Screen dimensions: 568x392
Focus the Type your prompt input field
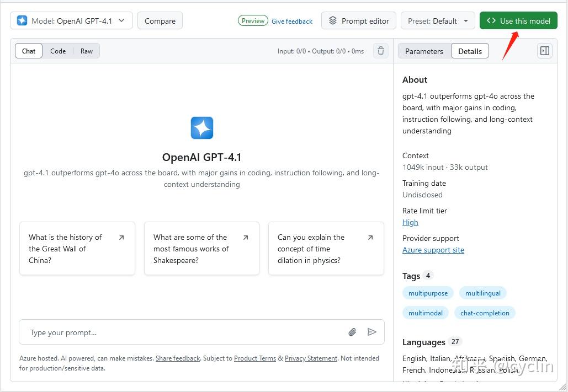pyautogui.click(x=182, y=332)
